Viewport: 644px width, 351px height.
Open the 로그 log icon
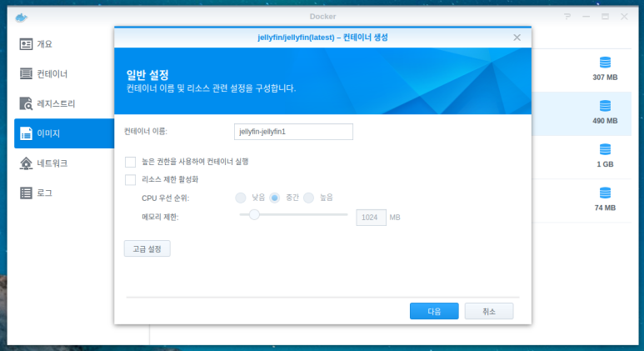pyautogui.click(x=26, y=193)
